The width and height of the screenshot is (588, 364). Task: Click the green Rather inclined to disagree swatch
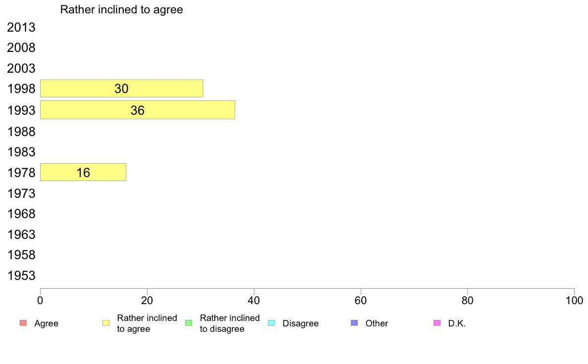pyautogui.click(x=189, y=323)
